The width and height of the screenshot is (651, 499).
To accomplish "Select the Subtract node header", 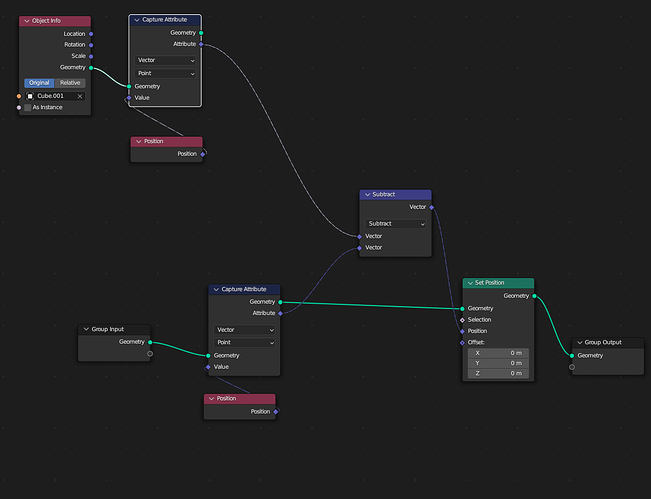I will coord(395,195).
